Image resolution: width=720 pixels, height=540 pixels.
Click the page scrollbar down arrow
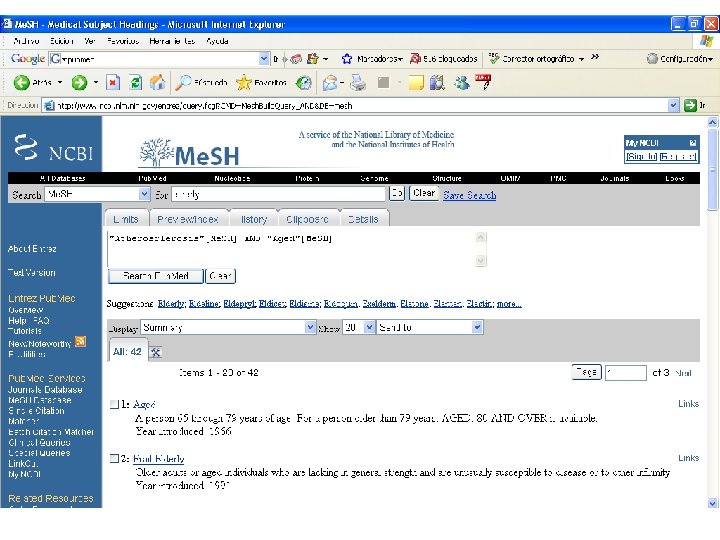pos(712,503)
